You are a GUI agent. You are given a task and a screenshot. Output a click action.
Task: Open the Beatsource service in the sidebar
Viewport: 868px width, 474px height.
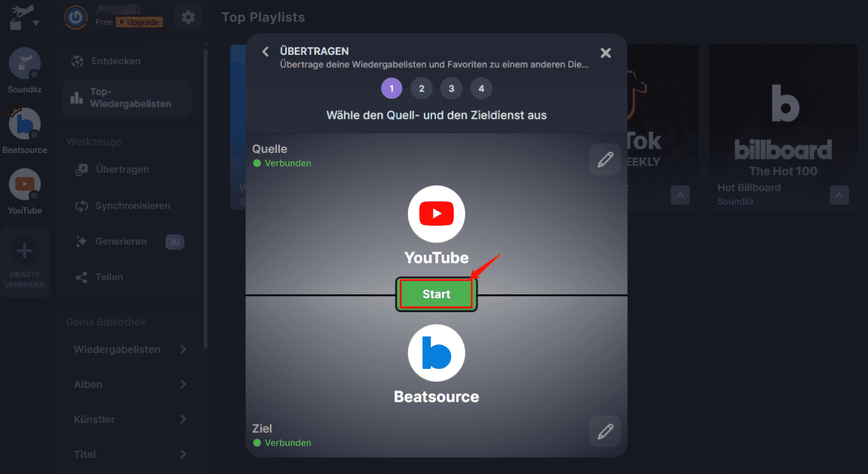tap(25, 131)
